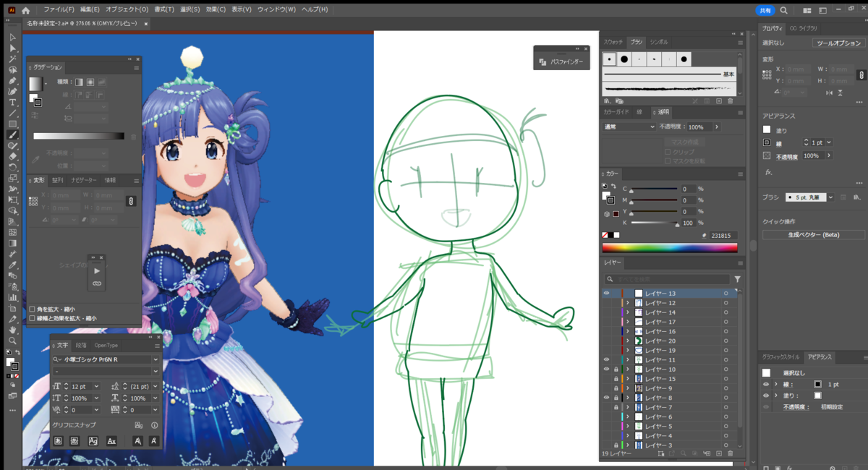Enable 角を拡大・縮小 checkbox

tap(32, 309)
